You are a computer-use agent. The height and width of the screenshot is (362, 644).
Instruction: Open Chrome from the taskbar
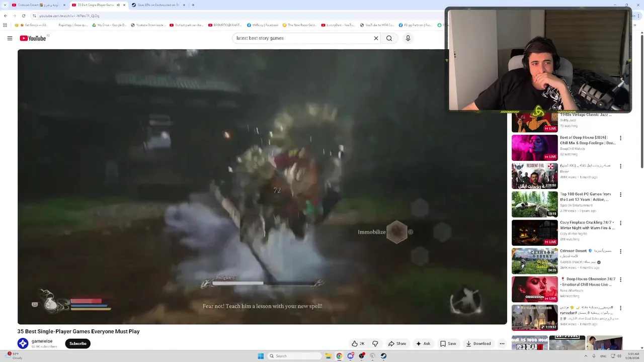tap(339, 356)
